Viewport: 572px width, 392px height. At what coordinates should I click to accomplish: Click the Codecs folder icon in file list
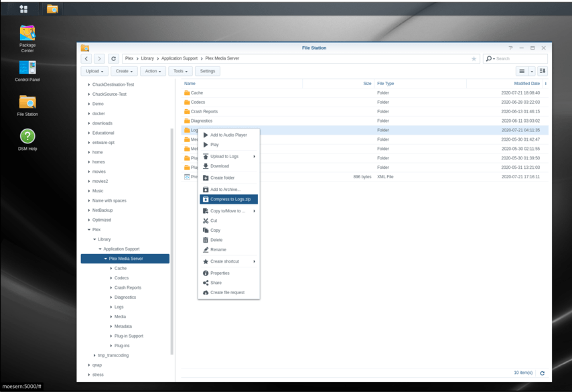point(187,103)
